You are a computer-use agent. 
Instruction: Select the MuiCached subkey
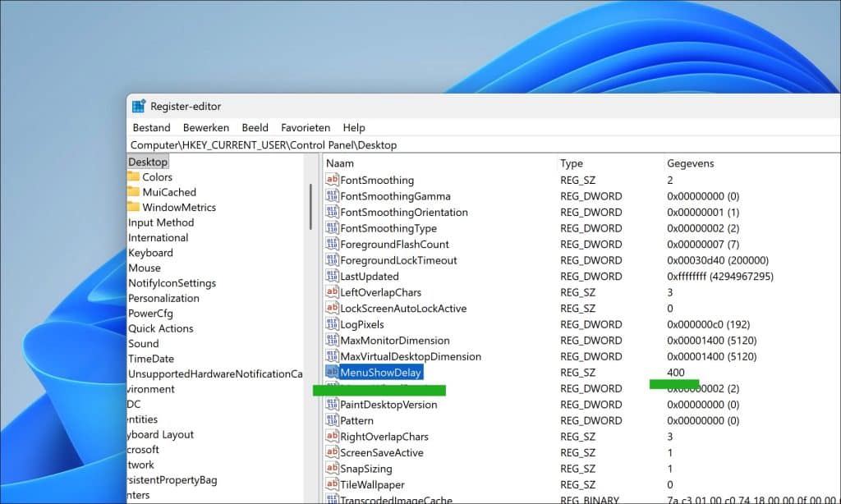click(169, 192)
